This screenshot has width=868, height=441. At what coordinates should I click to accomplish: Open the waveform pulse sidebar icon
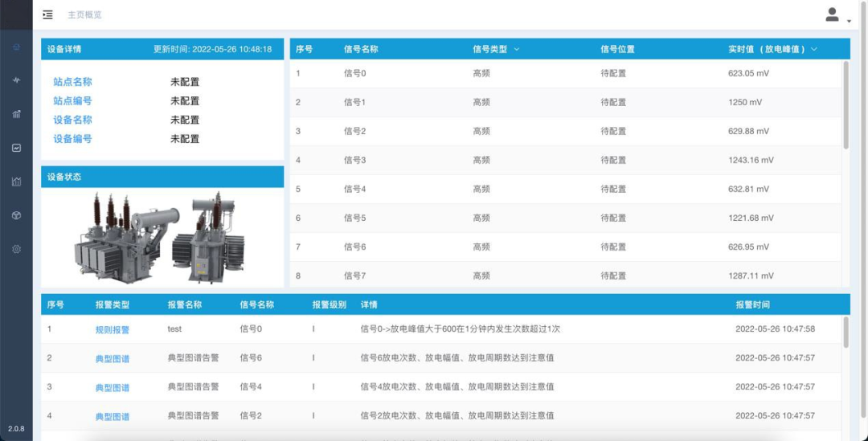click(16, 80)
